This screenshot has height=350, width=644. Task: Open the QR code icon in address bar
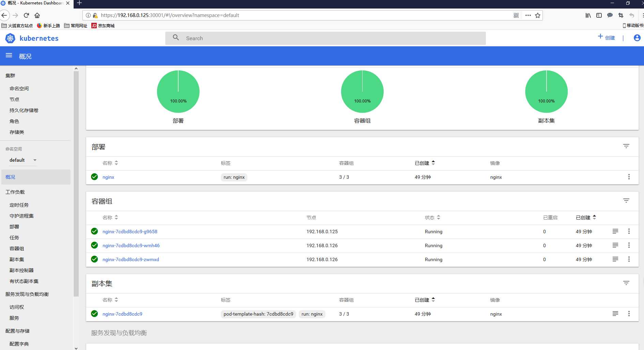516,15
